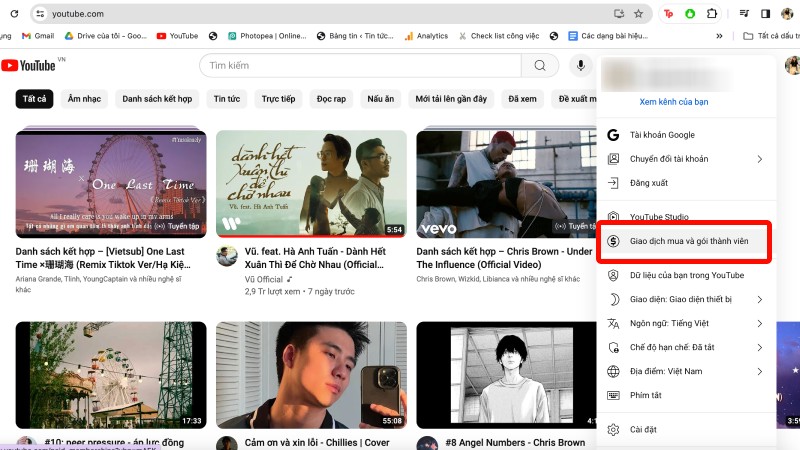The image size is (800, 450).
Task: Select the Âm nhạc filter chip
Action: click(84, 98)
